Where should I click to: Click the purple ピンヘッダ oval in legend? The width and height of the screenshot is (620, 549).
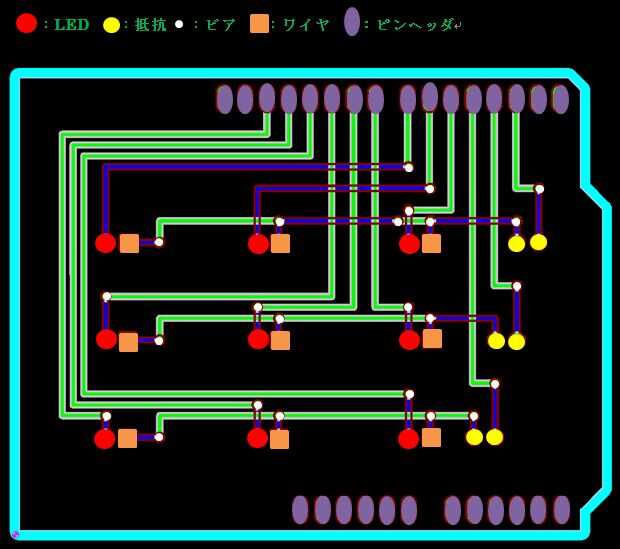point(352,22)
